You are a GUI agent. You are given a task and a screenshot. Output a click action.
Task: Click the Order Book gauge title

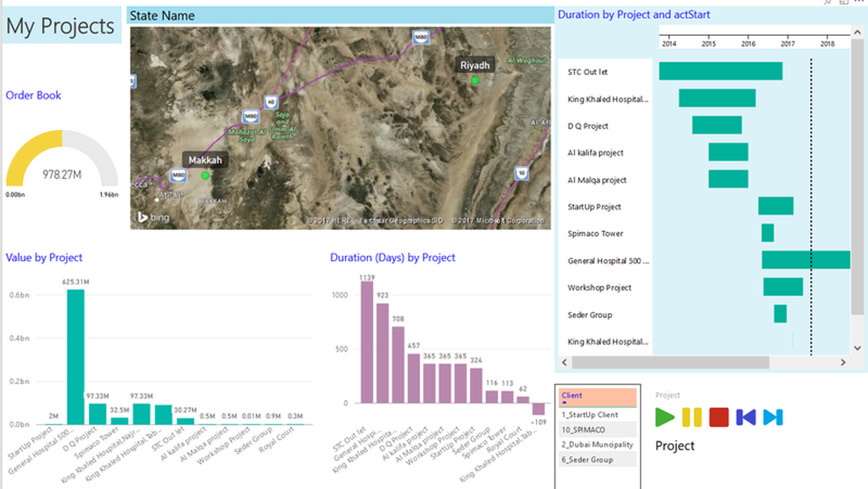pos(33,95)
